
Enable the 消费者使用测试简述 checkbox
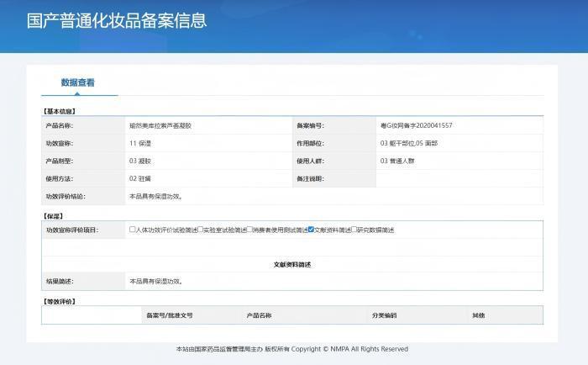[251, 230]
